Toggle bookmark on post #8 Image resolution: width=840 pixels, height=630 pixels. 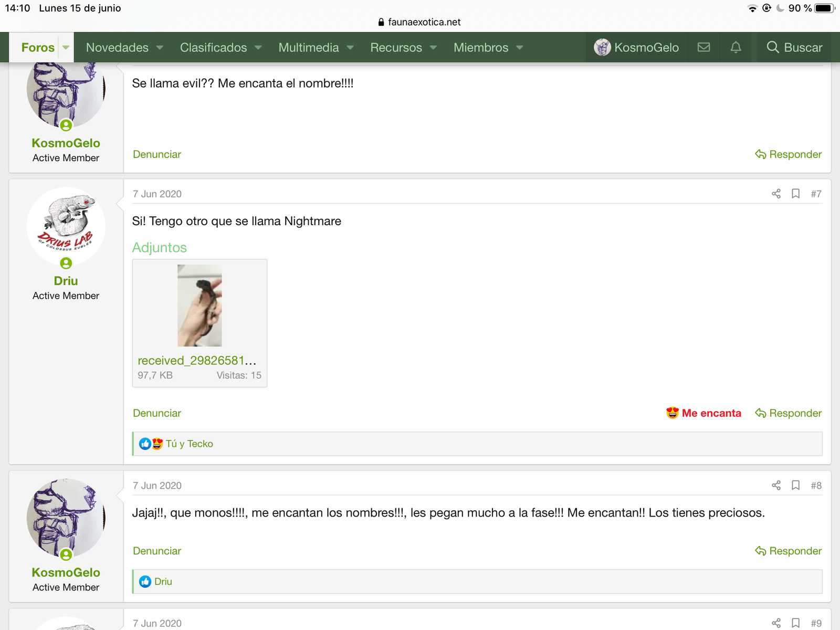point(795,486)
